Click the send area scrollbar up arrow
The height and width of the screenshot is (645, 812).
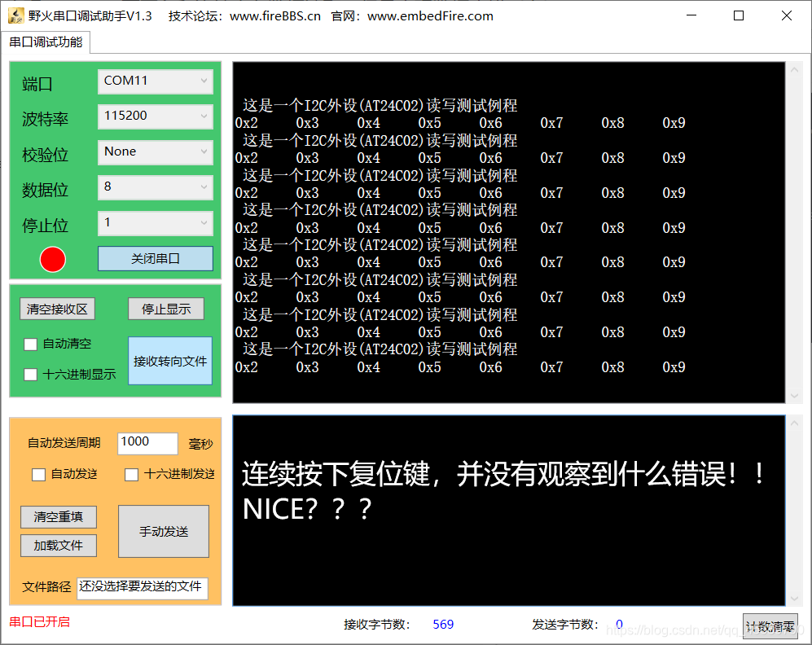click(x=794, y=423)
